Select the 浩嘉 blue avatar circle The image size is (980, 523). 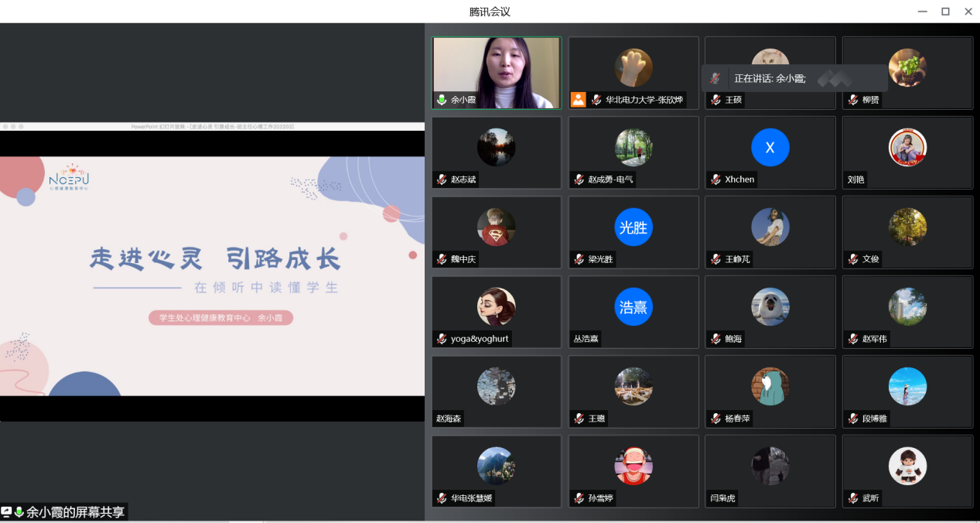coord(633,307)
